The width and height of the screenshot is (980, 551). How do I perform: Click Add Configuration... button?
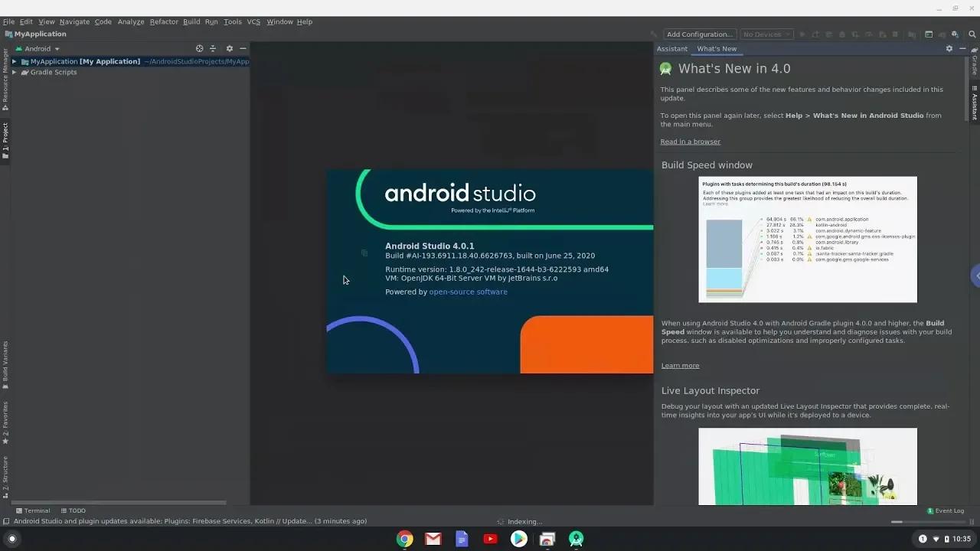point(700,34)
